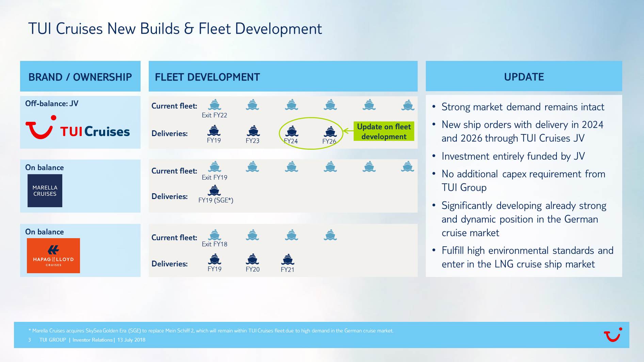
Task: Click the TUI Cruises logo
Action: pos(78,128)
